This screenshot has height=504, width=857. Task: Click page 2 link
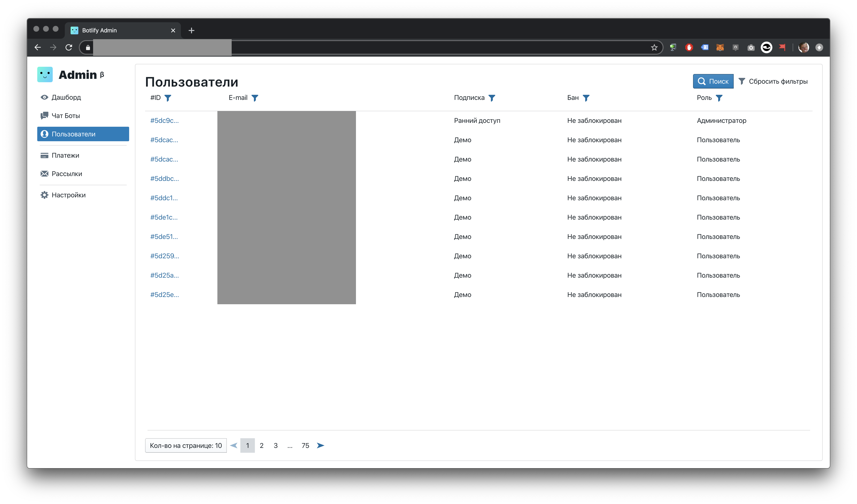pos(261,445)
